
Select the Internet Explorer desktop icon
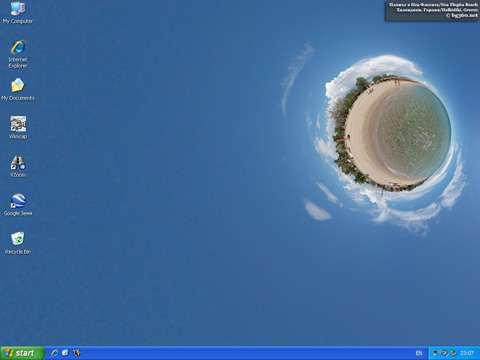(18, 54)
